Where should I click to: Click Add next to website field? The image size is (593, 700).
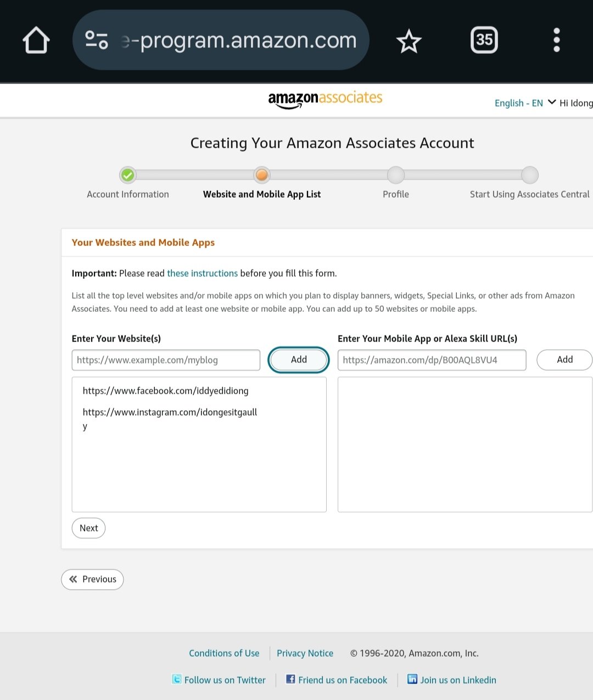click(x=299, y=360)
